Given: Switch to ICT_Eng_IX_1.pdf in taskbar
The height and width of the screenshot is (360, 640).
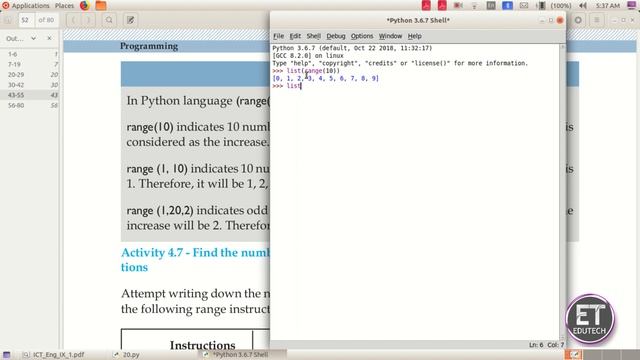Looking at the screenshot, I should [x=54, y=355].
